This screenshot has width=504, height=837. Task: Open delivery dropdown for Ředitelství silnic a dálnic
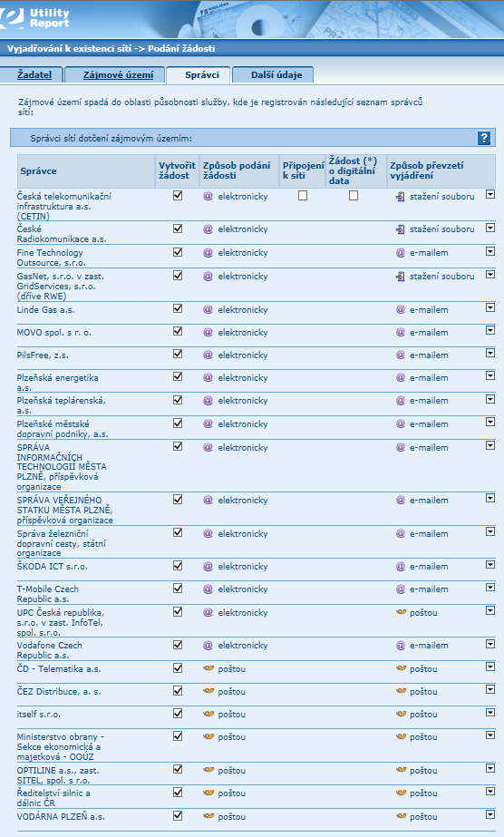(490, 792)
